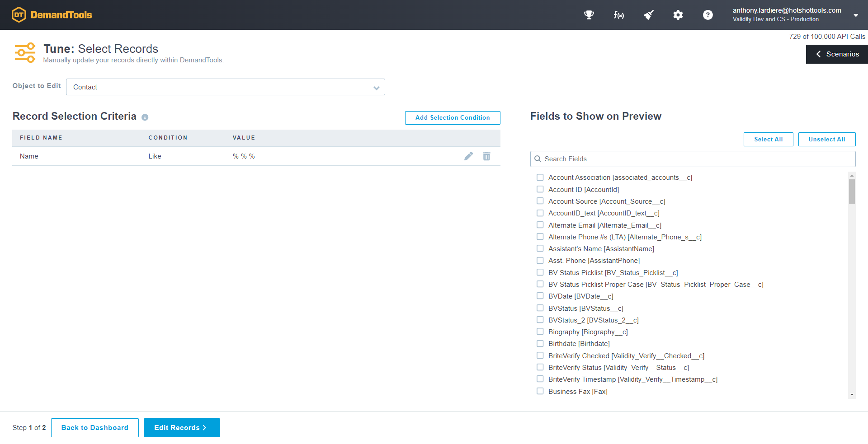Enable the Birthdate [Birthdate] checkbox
Image resolution: width=868 pixels, height=444 pixels.
540,344
